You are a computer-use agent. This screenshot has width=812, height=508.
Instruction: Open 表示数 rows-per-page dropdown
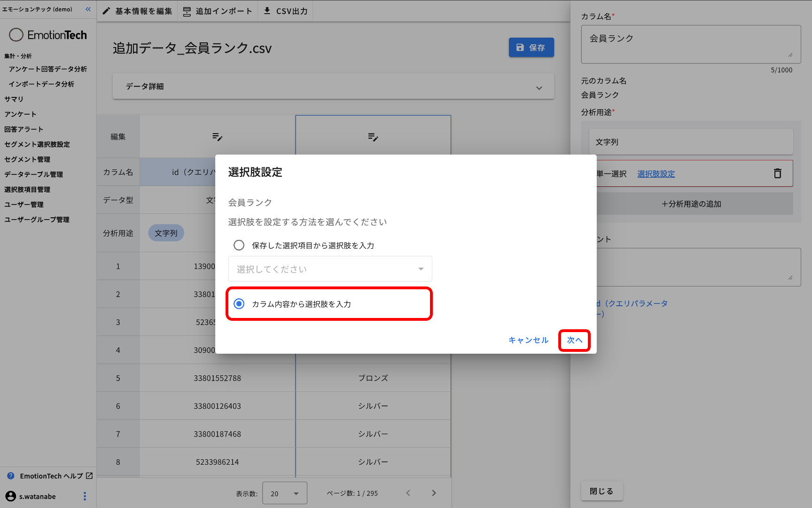pyautogui.click(x=284, y=493)
